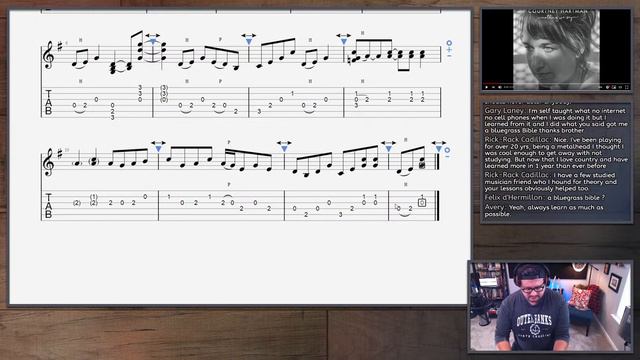Click the blue circle icon at the bottom staff's end
This screenshot has width=640, height=360.
[x=447, y=150]
